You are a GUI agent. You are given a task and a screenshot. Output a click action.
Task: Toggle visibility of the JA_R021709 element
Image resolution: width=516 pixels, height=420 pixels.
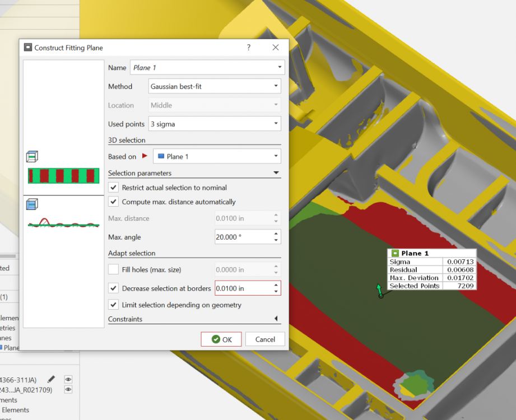point(68,389)
